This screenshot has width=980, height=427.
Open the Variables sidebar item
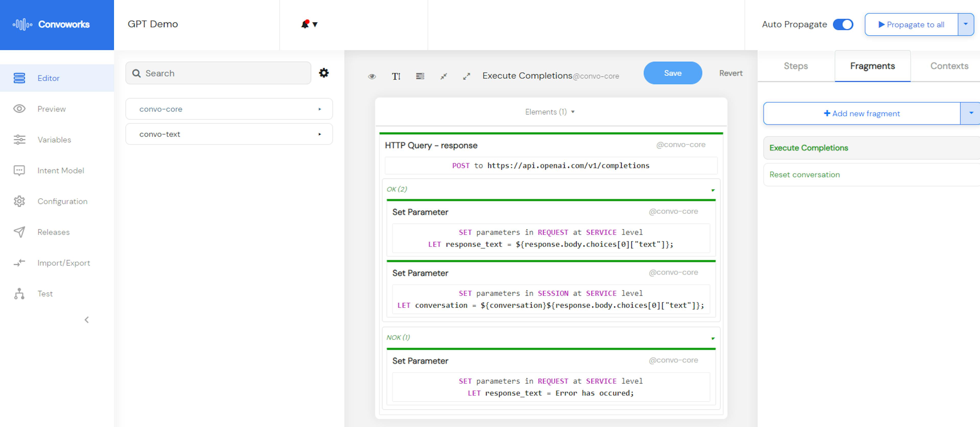(x=57, y=140)
